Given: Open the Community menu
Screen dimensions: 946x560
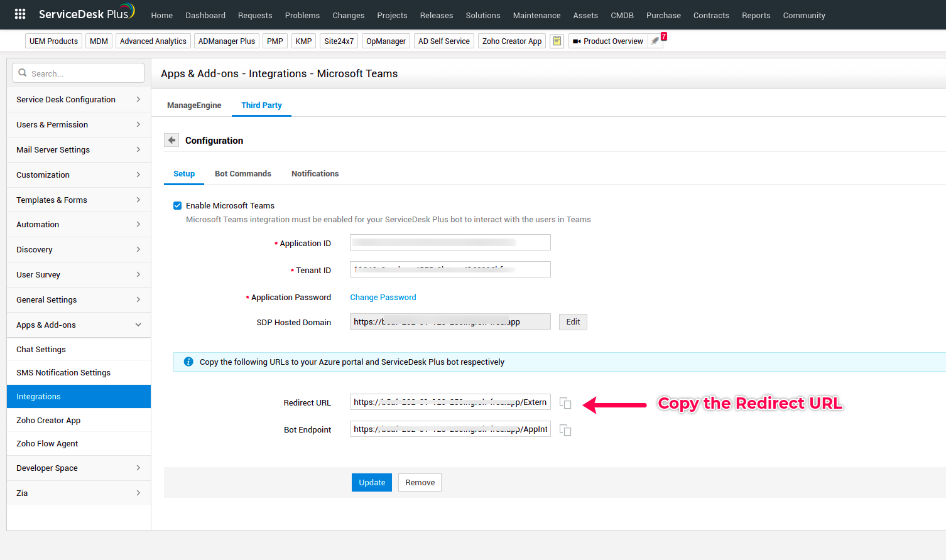Looking at the screenshot, I should click(804, 15).
